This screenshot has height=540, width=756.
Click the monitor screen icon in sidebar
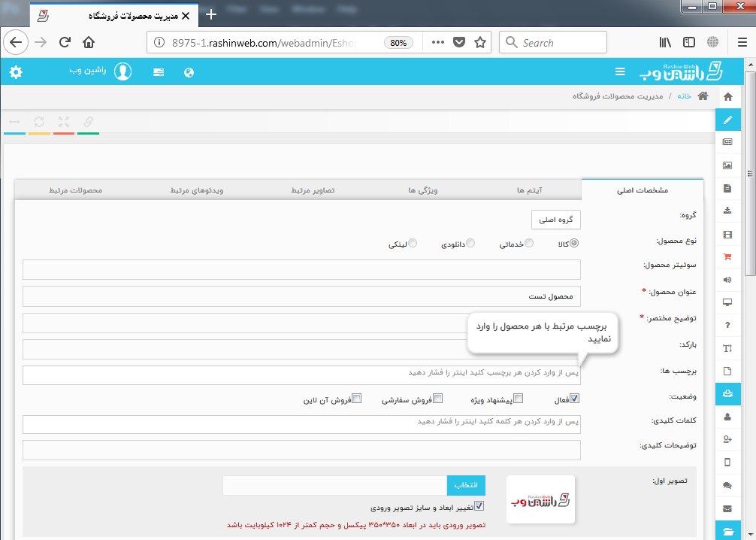pyautogui.click(x=727, y=302)
